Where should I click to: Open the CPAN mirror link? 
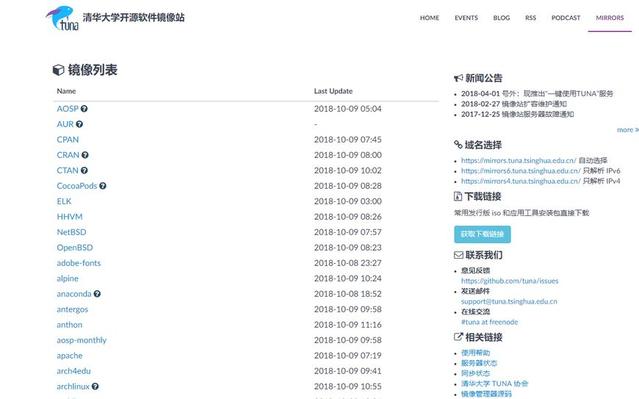coord(68,140)
